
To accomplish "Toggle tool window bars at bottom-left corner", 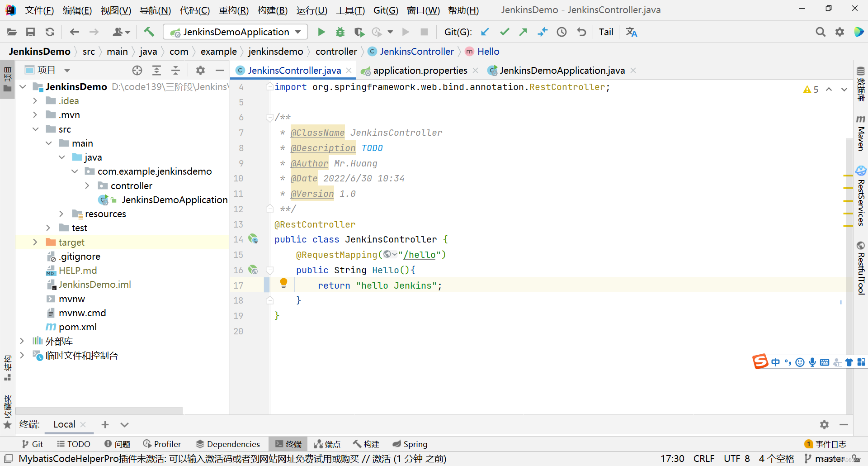I will tap(8, 458).
